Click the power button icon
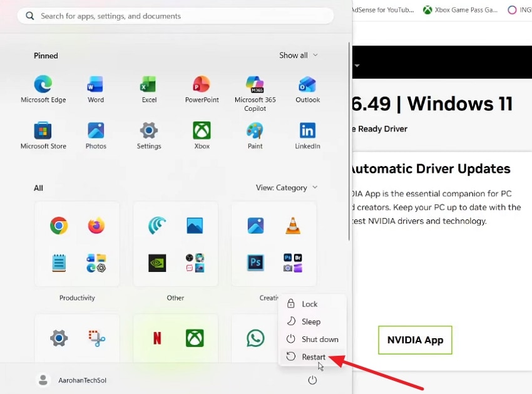 tap(312, 380)
